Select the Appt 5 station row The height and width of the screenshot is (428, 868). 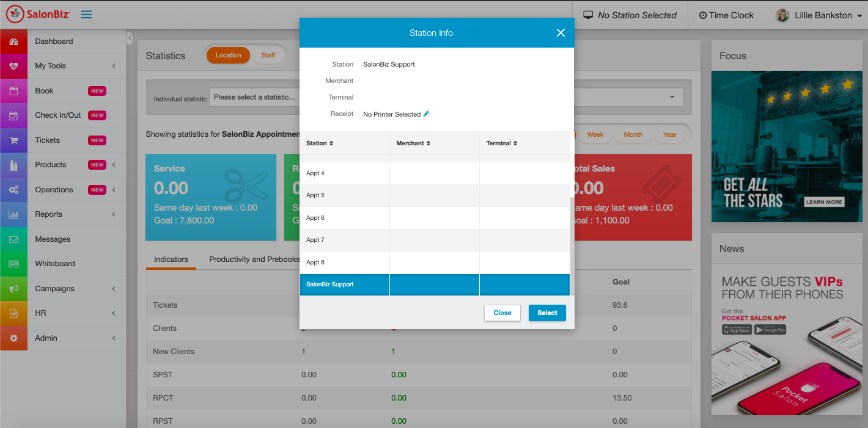435,195
